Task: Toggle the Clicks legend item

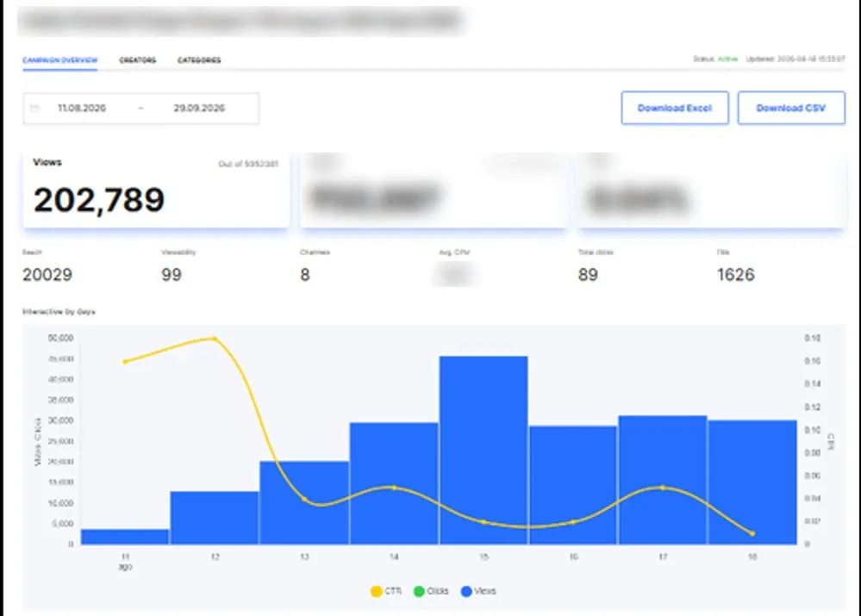Action: tap(431, 591)
